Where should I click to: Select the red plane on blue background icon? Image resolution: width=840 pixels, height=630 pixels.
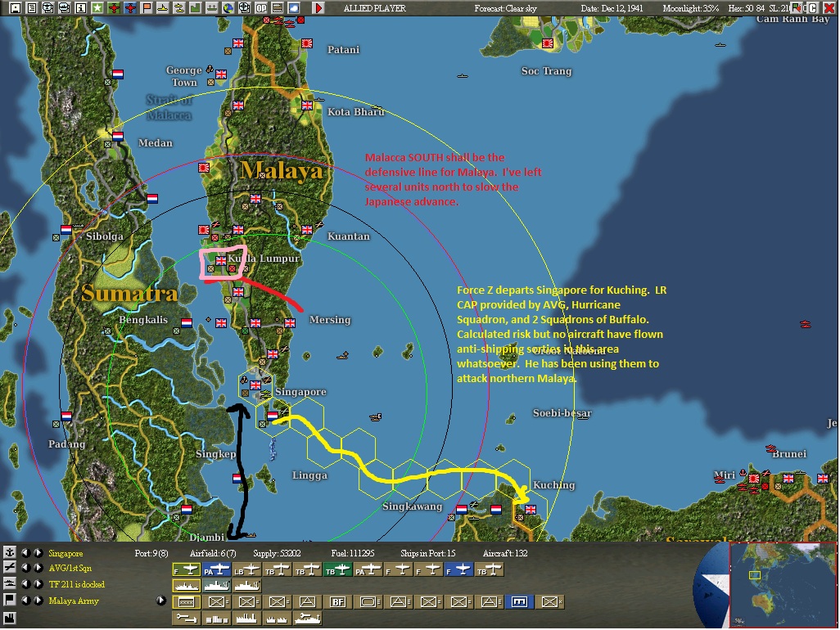[x=130, y=8]
